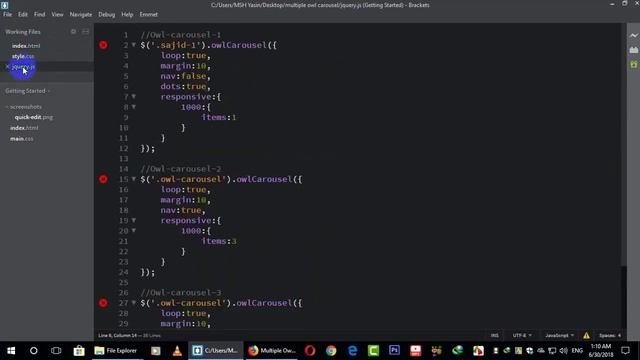Collapse code fold arrow on line 8

133,107
